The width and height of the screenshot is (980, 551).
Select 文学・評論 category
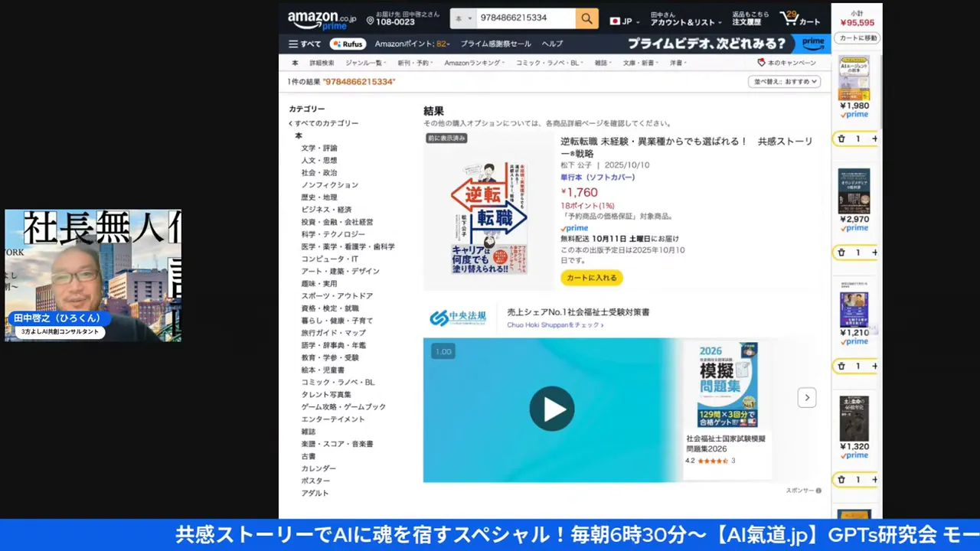coord(319,148)
